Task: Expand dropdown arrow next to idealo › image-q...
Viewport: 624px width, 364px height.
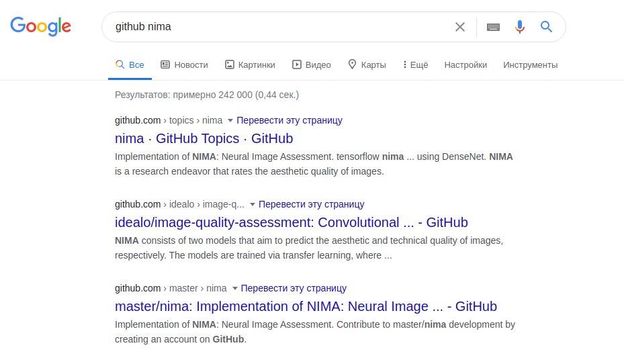Action: click(x=252, y=204)
